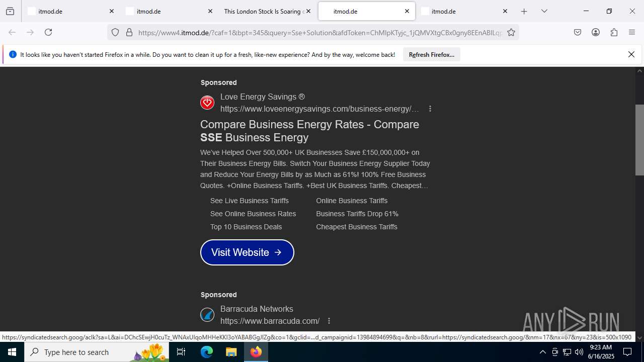The height and width of the screenshot is (362, 644).
Task: Go forward using the forward arrow
Action: tap(30, 32)
